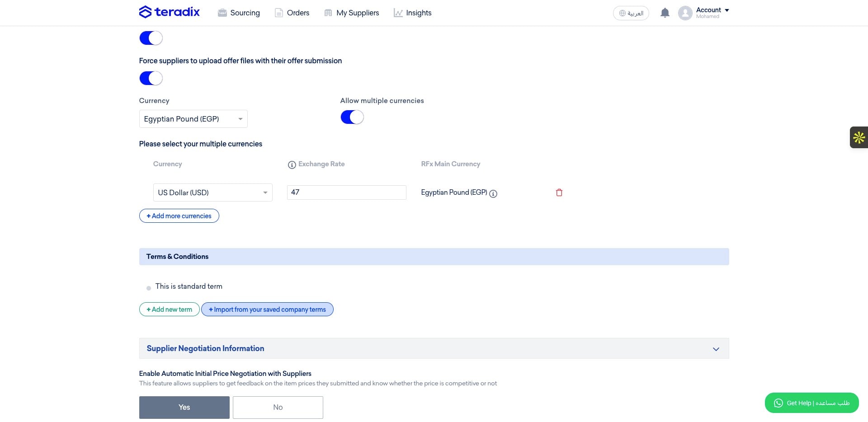Image resolution: width=868 pixels, height=422 pixels.
Task: Click the exchange rate field showing 47
Action: pos(346,192)
